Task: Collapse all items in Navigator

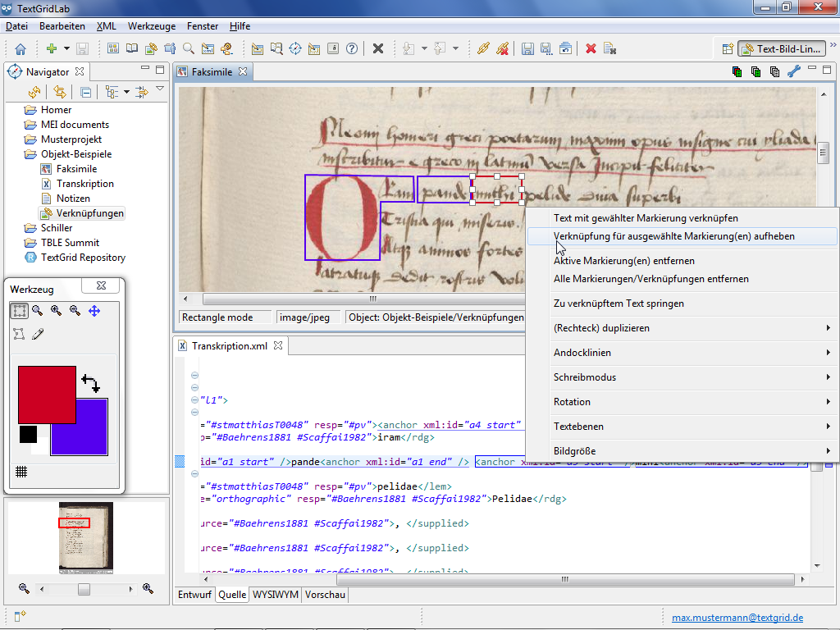Action: [85, 92]
